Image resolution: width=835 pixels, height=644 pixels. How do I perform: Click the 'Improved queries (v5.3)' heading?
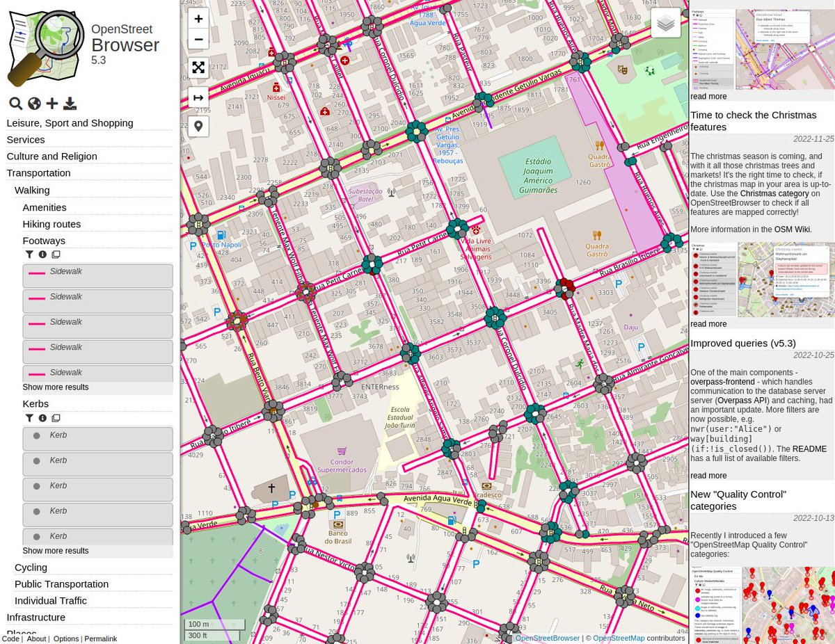tap(742, 343)
